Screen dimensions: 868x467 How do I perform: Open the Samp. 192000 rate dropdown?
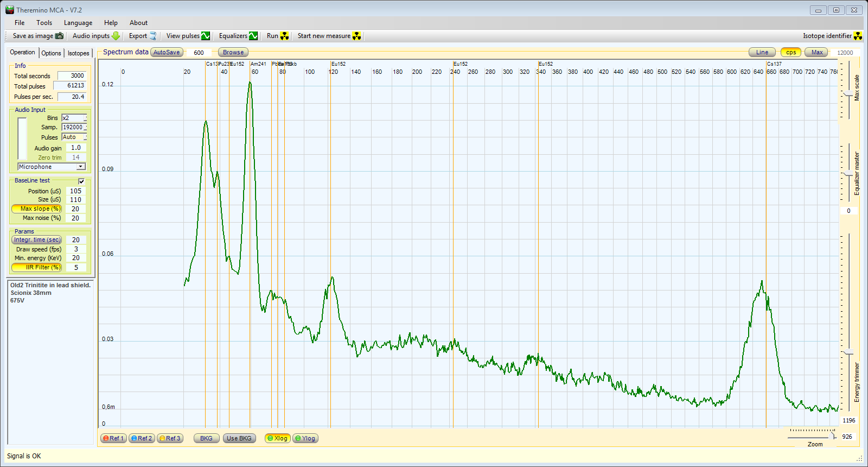click(85, 128)
